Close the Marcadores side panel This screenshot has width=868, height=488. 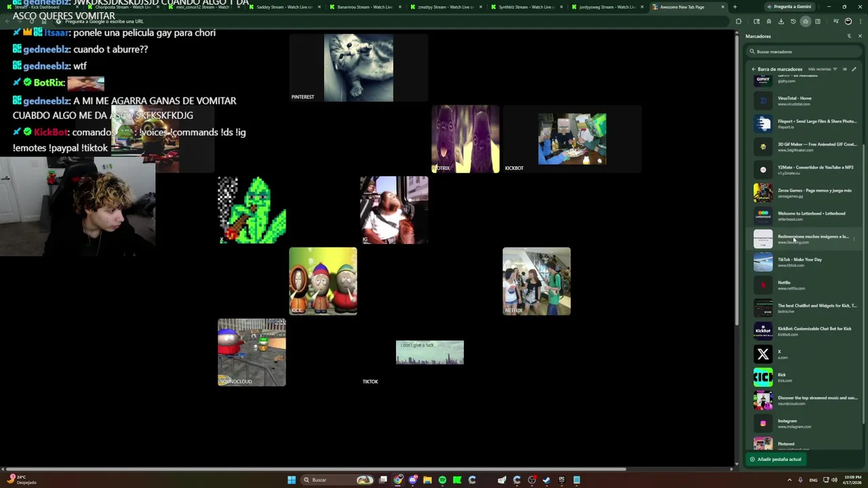point(860,36)
